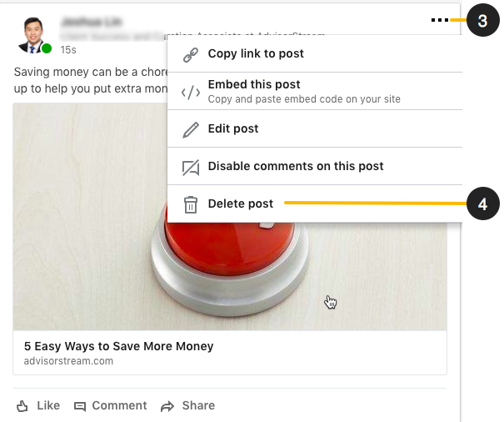Click the Comment speech bubble icon
Screen dimensions: 504x422
tap(80, 406)
